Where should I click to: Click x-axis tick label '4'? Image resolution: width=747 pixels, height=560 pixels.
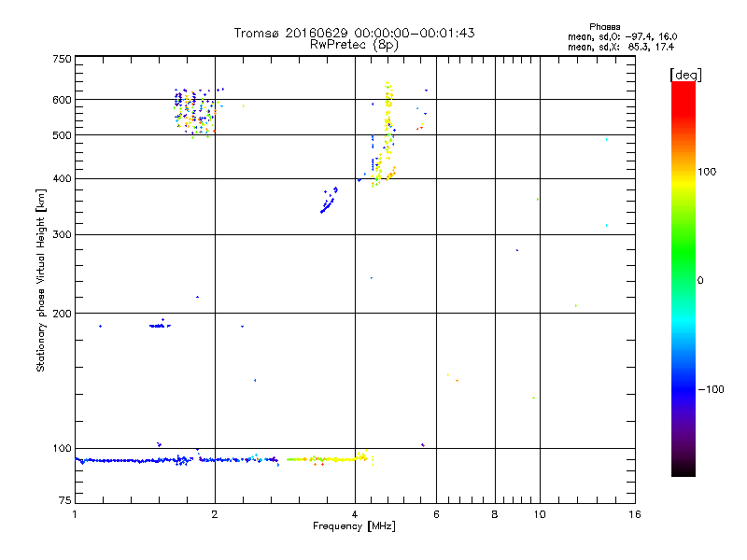pos(355,514)
